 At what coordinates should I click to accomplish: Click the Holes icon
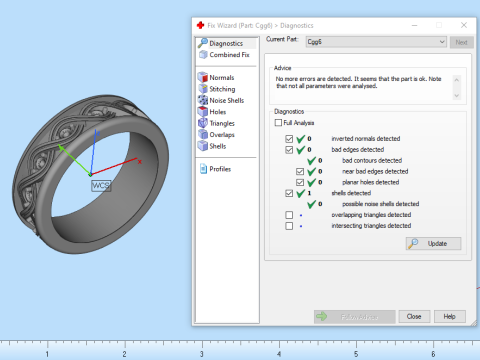[203, 111]
